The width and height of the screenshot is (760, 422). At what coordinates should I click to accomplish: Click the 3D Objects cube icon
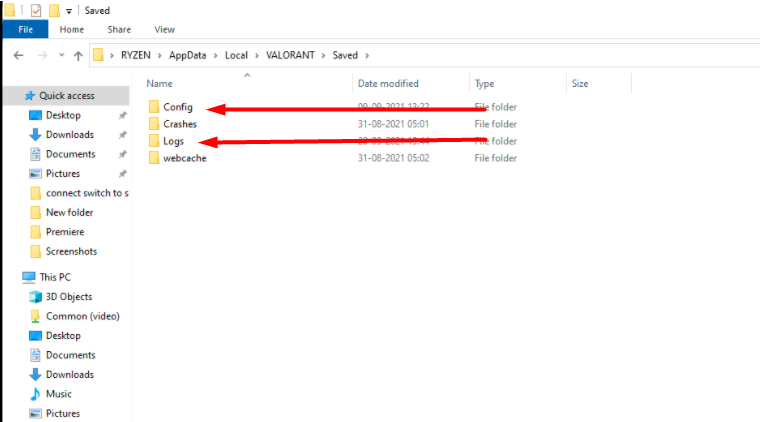[x=35, y=297]
